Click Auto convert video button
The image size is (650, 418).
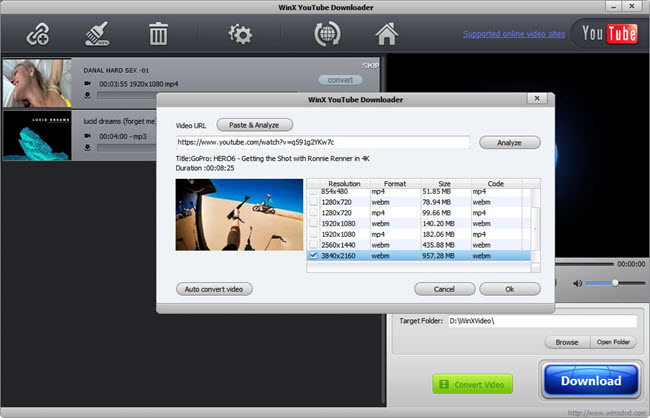[214, 289]
